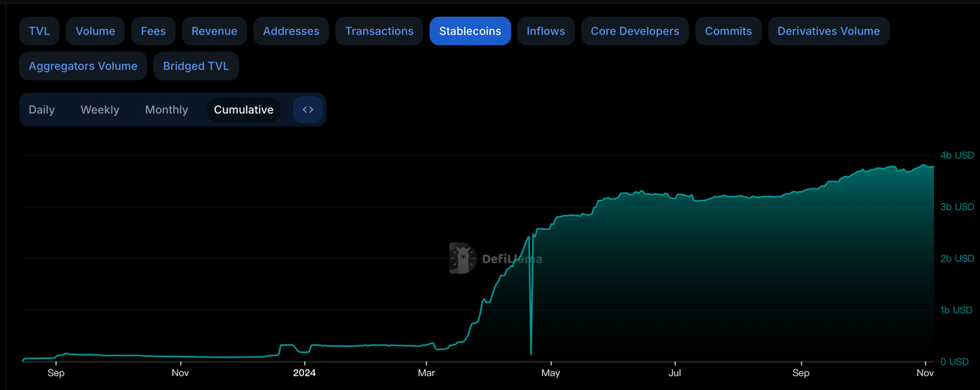Select the TVL metric tab

pyautogui.click(x=39, y=31)
